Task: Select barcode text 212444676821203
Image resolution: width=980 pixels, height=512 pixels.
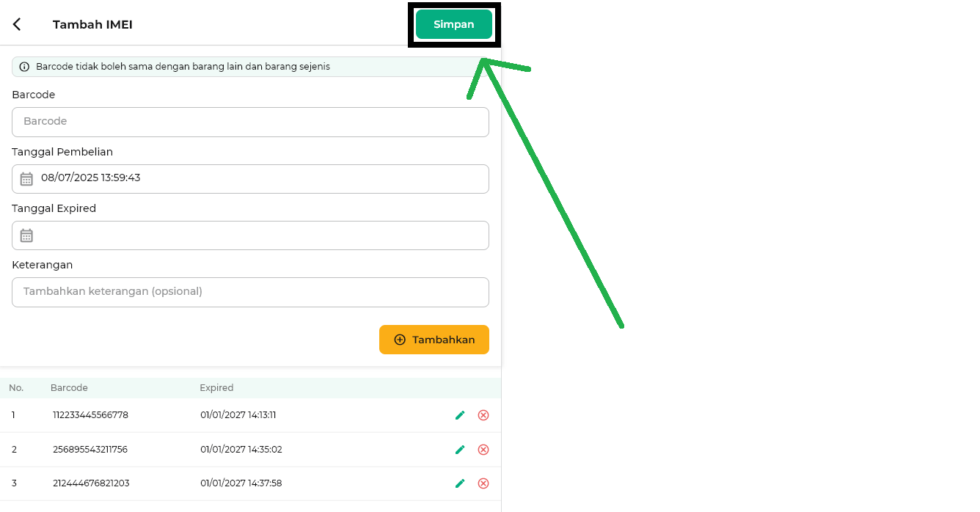Action: 91,483
